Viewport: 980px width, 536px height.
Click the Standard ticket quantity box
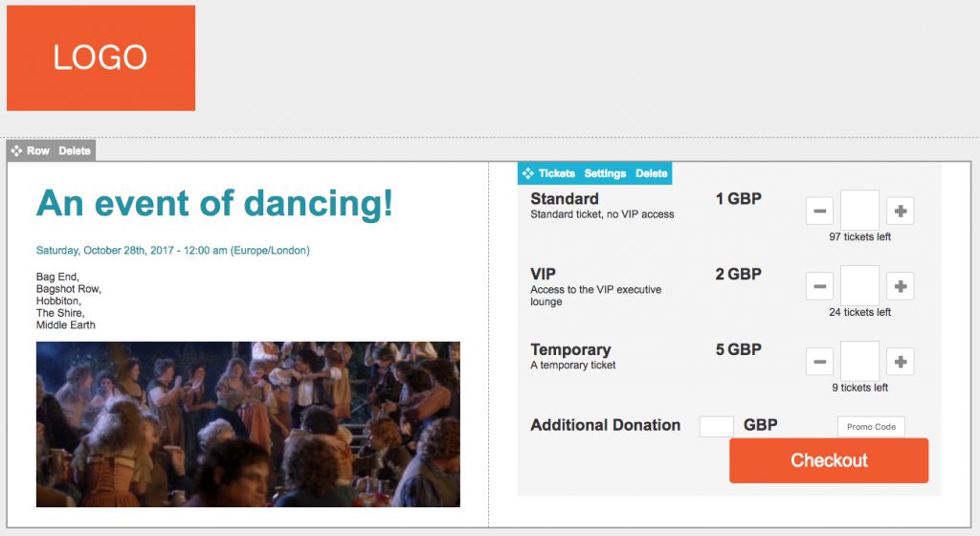coord(859,211)
